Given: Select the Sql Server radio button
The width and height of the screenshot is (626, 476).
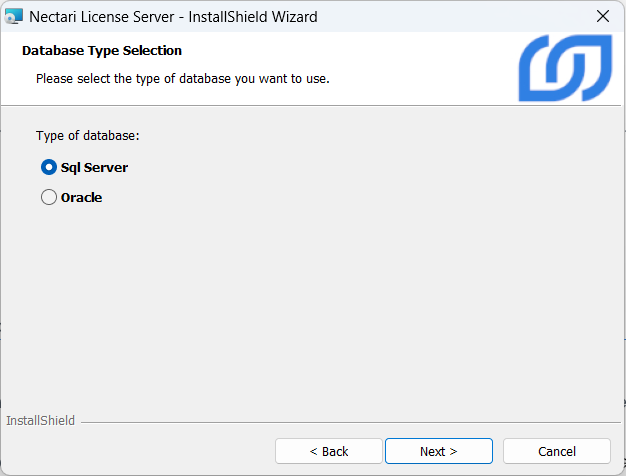Looking at the screenshot, I should coord(48,167).
